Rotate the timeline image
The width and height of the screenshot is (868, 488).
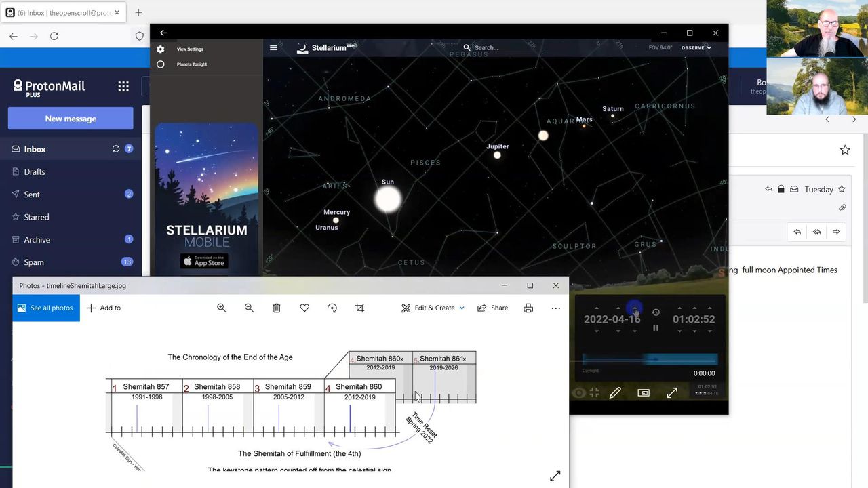[332, 308]
